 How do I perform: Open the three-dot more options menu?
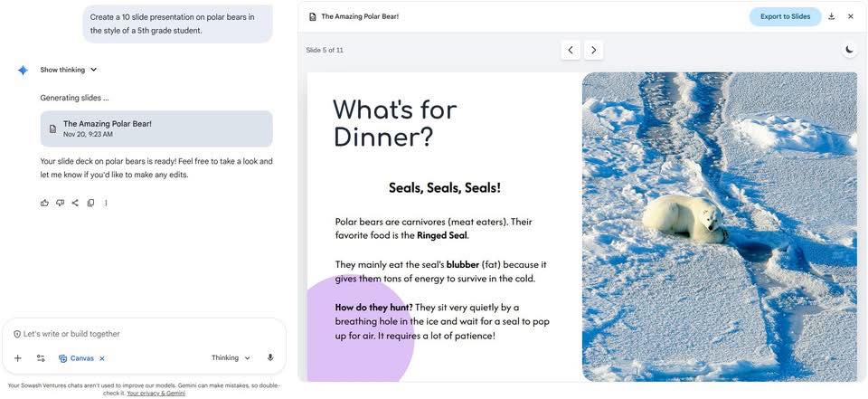106,203
